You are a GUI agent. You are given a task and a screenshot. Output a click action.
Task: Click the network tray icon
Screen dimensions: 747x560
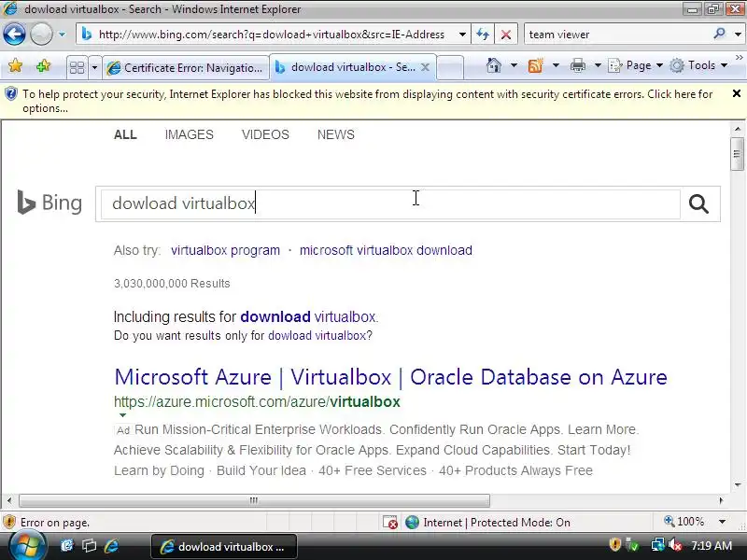pyautogui.click(x=658, y=545)
